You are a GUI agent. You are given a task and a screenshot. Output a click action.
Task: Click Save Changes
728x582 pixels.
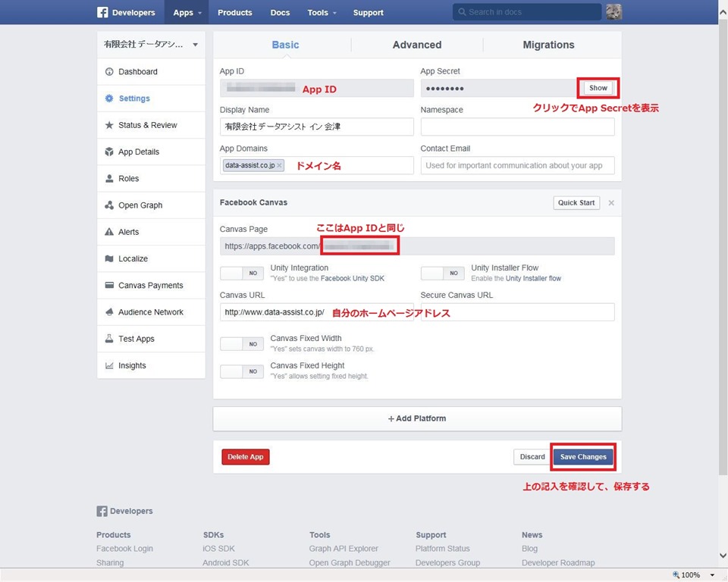(583, 457)
